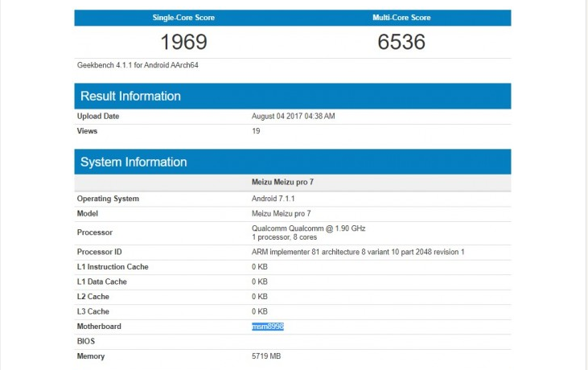The width and height of the screenshot is (588, 370).
Task: Select the Model row value Meizu Meizu pro 7
Action: click(x=282, y=214)
